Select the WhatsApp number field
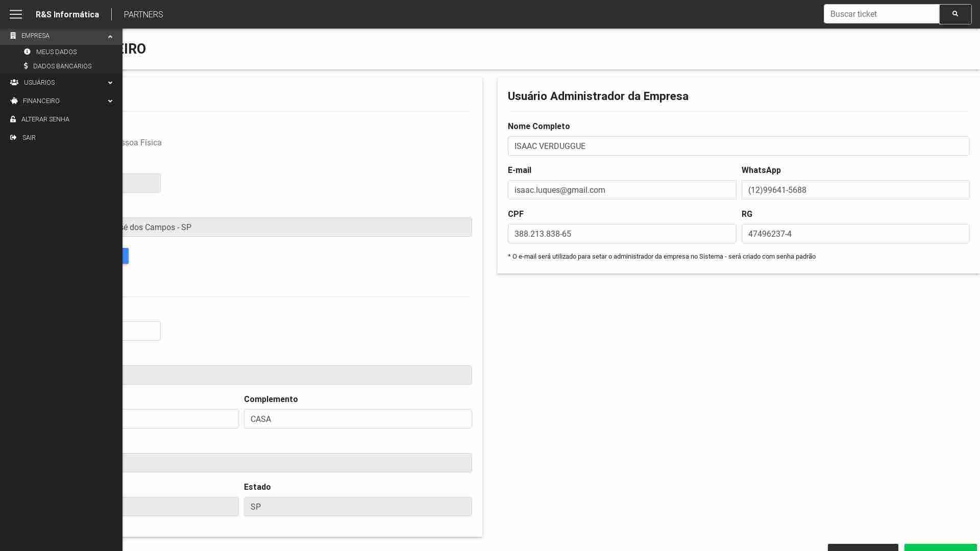 pyautogui.click(x=855, y=190)
